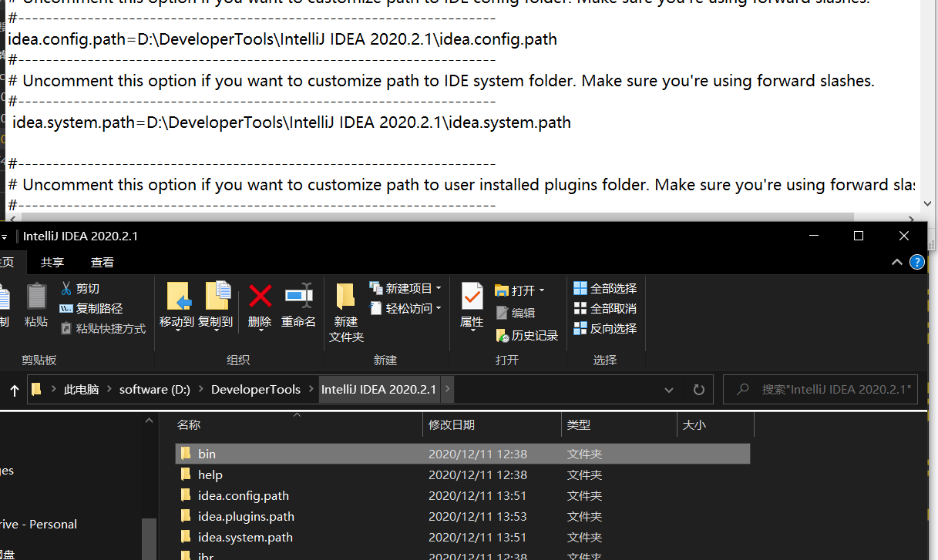Click DeveloperTools in the address breadcrumb
Screen dimensions: 938x560
[256, 390]
